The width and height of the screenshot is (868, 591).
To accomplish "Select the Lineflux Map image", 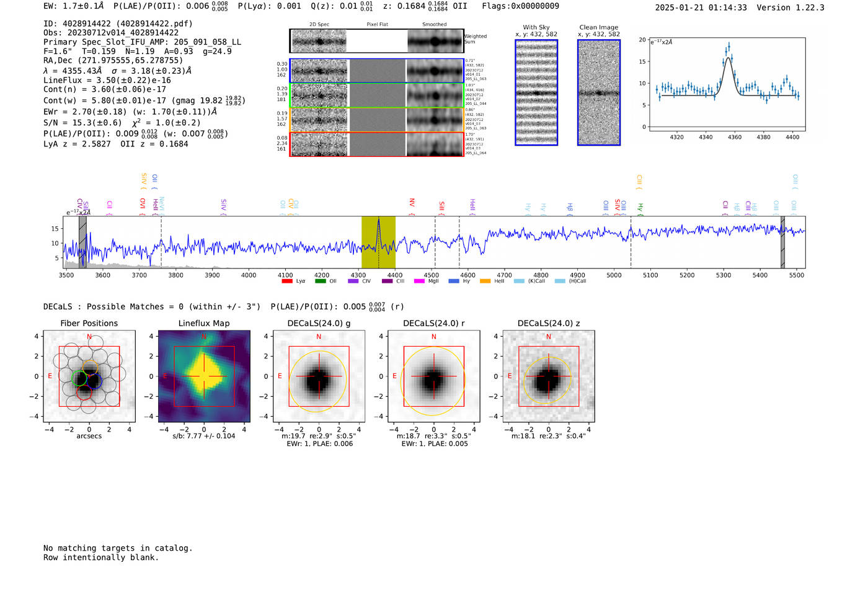I will pos(204,376).
